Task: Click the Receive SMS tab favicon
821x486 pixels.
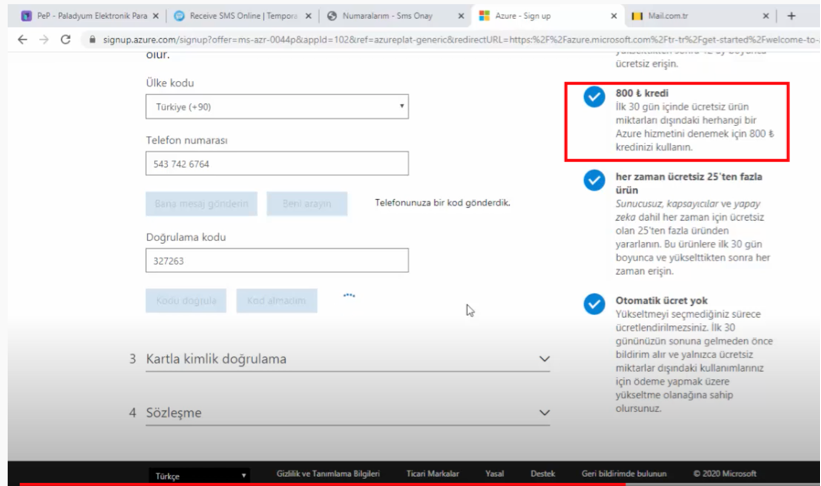Action: (x=179, y=16)
